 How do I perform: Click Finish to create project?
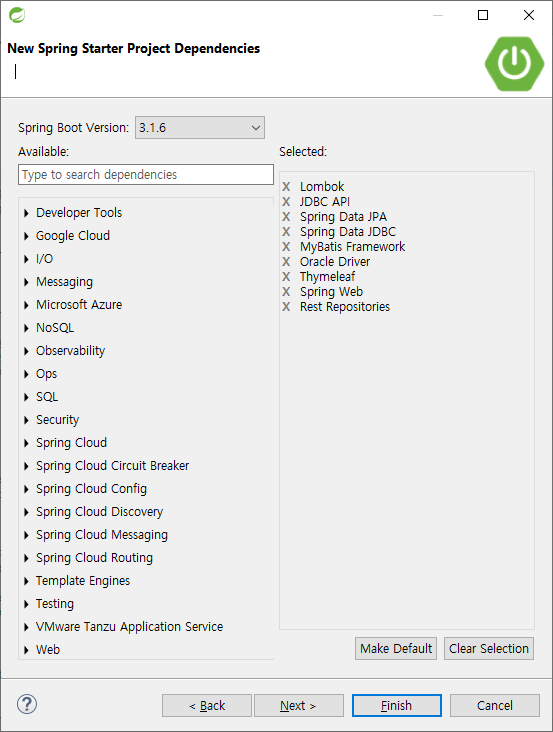point(397,705)
